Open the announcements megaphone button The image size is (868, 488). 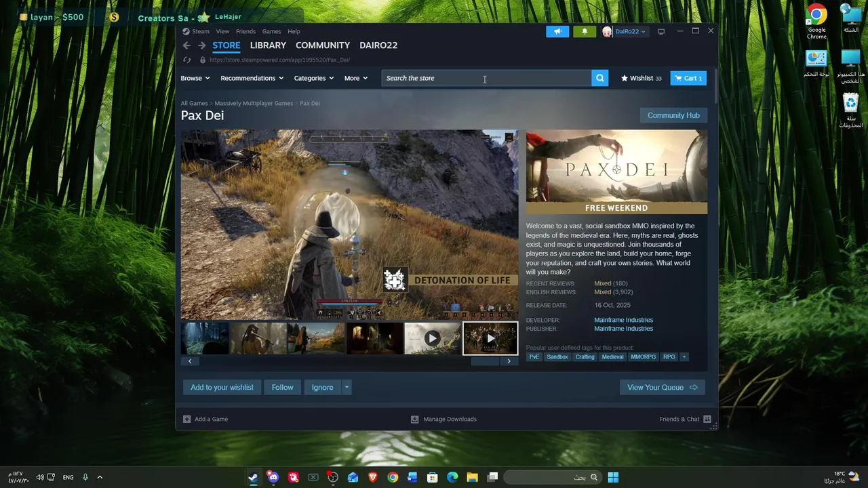pyautogui.click(x=557, y=31)
